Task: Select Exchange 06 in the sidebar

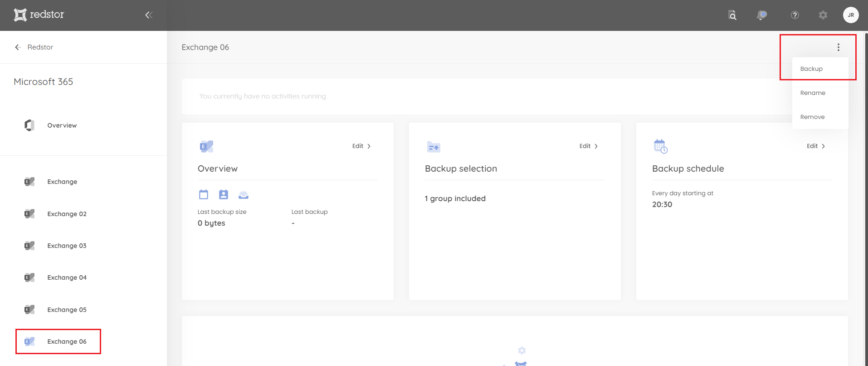Action: (67, 341)
